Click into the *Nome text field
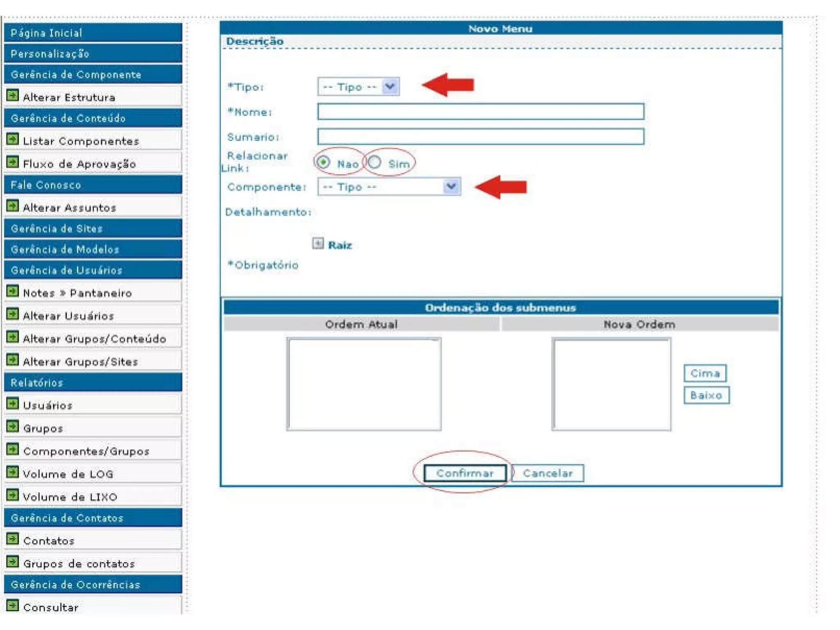 [x=480, y=112]
